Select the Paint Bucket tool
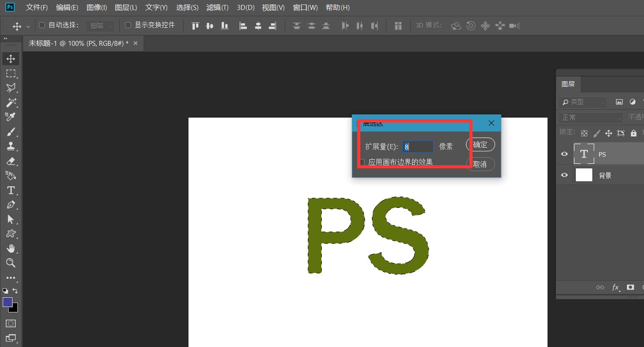This screenshot has height=347, width=644. click(x=11, y=176)
